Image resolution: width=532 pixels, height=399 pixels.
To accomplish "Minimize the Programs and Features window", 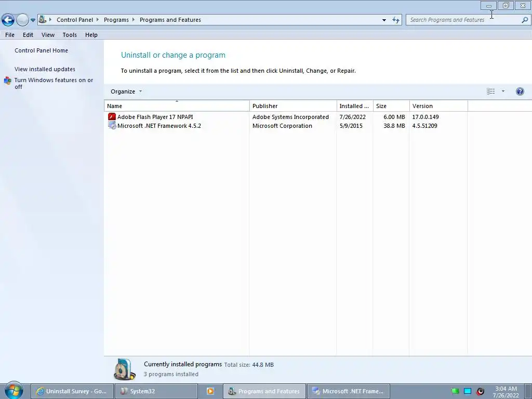I will pyautogui.click(x=488, y=5).
